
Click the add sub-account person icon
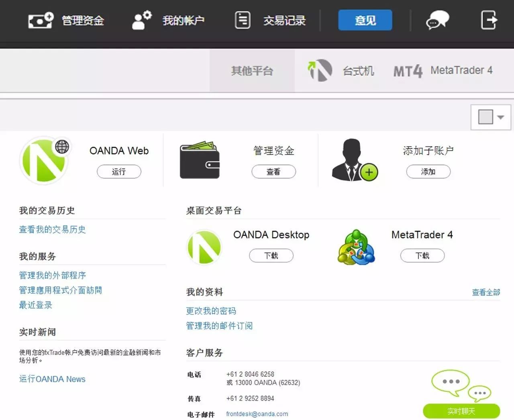[x=355, y=160]
